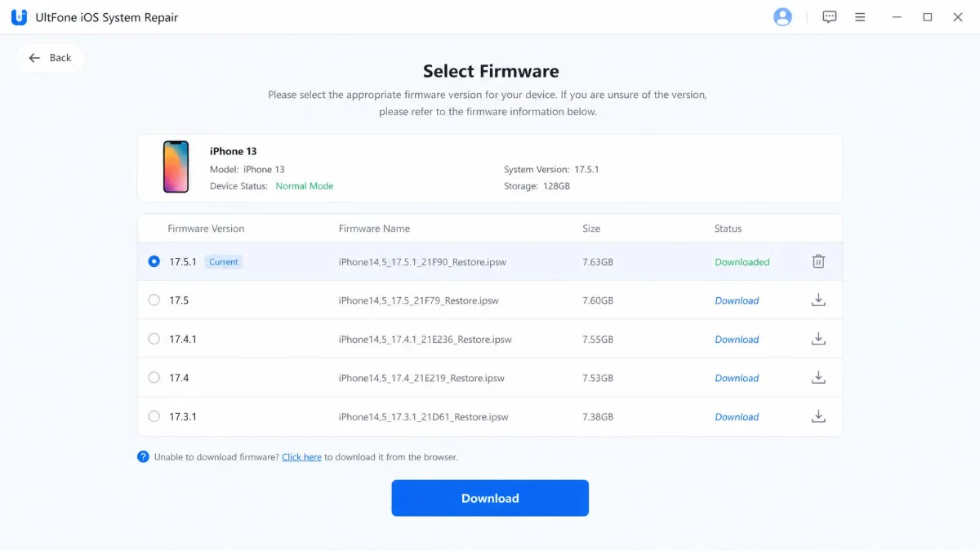The height and width of the screenshot is (551, 980).
Task: Click the 7.38GB size value
Action: pos(597,416)
